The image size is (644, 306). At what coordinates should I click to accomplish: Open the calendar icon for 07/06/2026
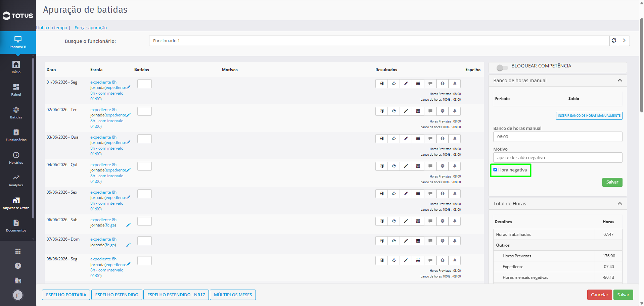tap(418, 241)
